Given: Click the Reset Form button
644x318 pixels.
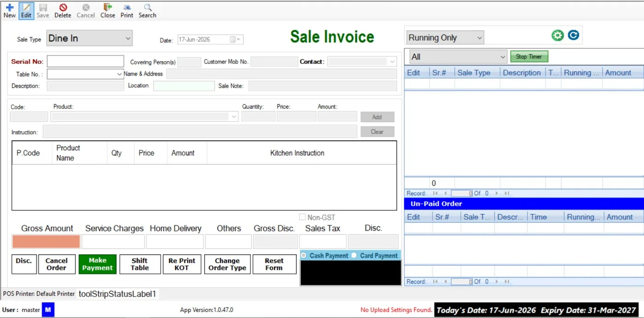Looking at the screenshot, I should click(274, 264).
